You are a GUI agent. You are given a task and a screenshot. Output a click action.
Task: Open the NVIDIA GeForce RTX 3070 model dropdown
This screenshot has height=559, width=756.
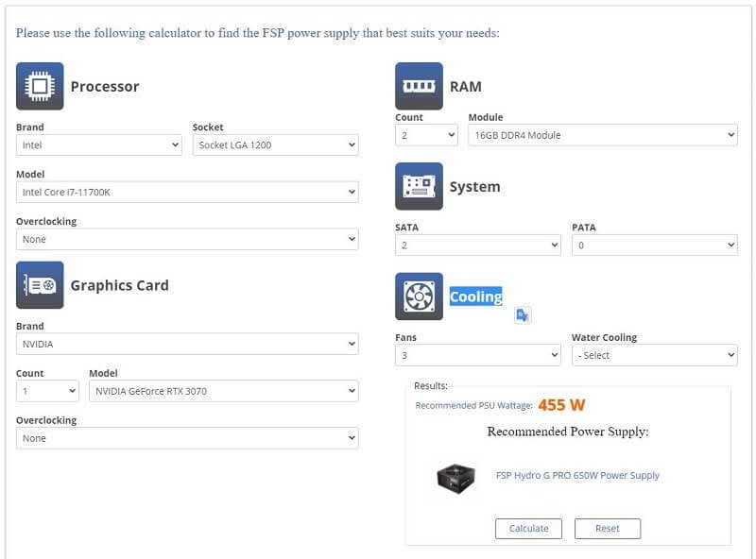pos(224,391)
